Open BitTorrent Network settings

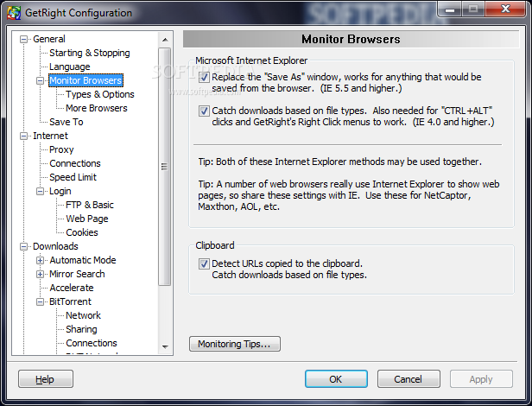coord(83,315)
